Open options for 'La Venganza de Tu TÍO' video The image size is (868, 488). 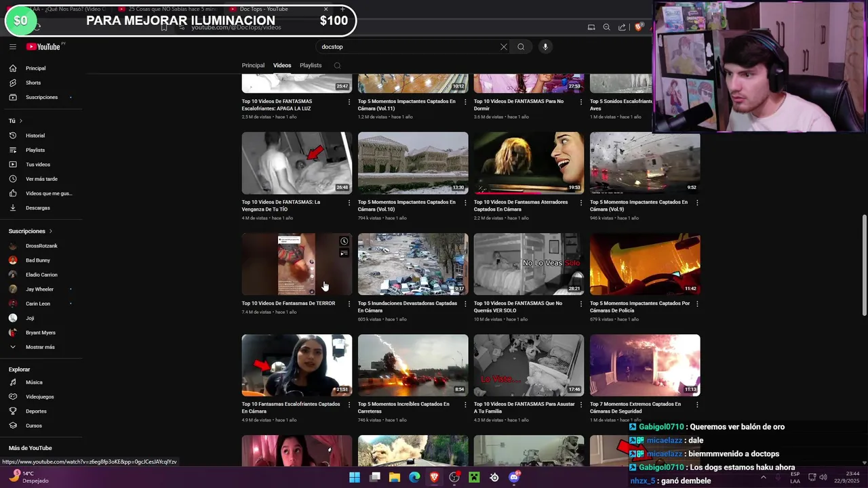(349, 203)
